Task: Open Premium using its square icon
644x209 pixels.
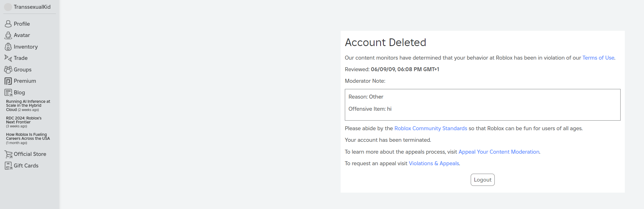Action: click(x=8, y=81)
